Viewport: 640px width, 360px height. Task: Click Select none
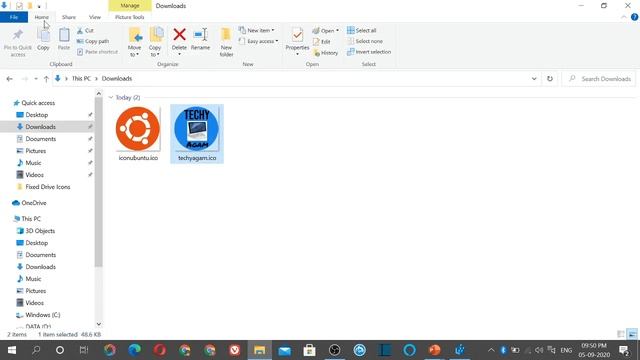[x=365, y=41]
